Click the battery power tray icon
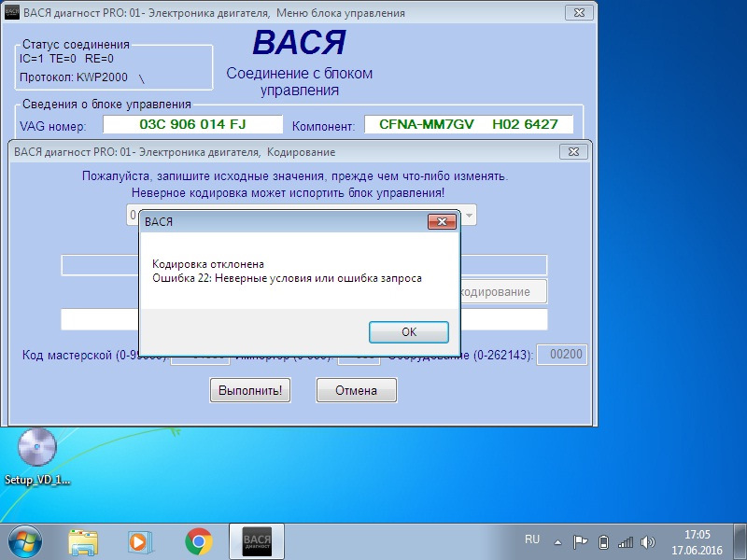The image size is (747, 560). tap(603, 542)
